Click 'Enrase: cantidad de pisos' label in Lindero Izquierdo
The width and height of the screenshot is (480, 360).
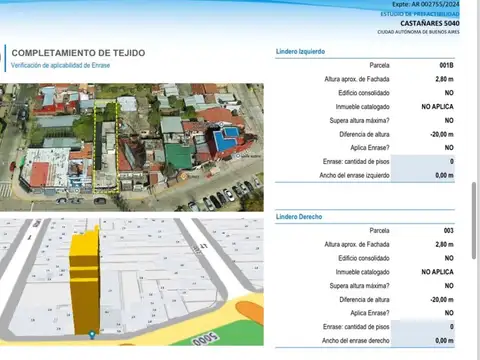pos(356,162)
